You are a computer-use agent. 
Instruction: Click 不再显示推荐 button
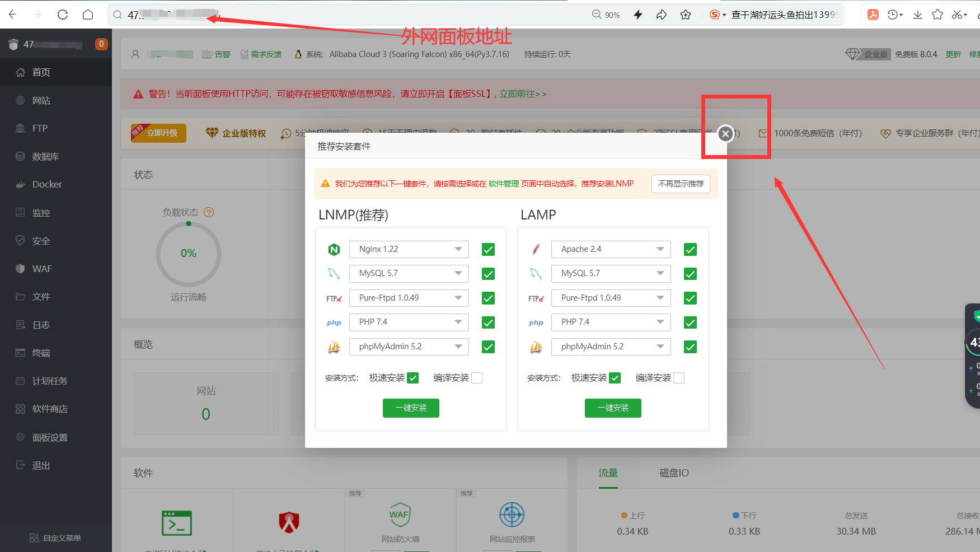point(681,184)
